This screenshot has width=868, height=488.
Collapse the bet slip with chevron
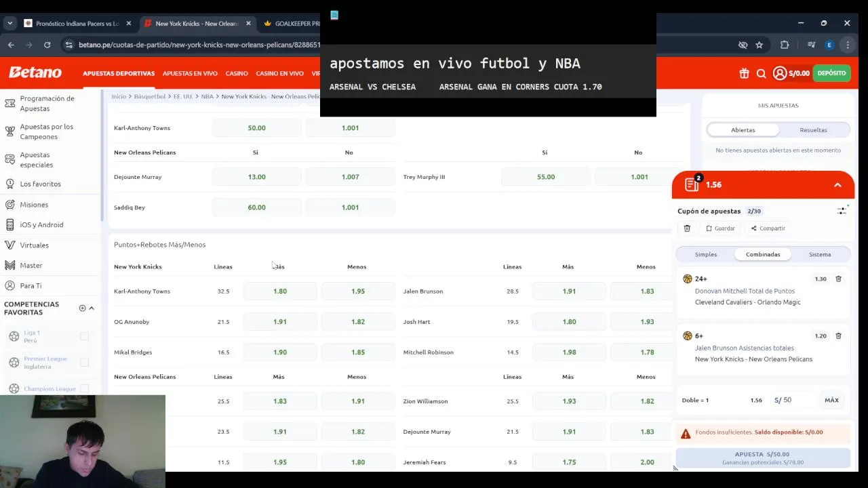(837, 185)
